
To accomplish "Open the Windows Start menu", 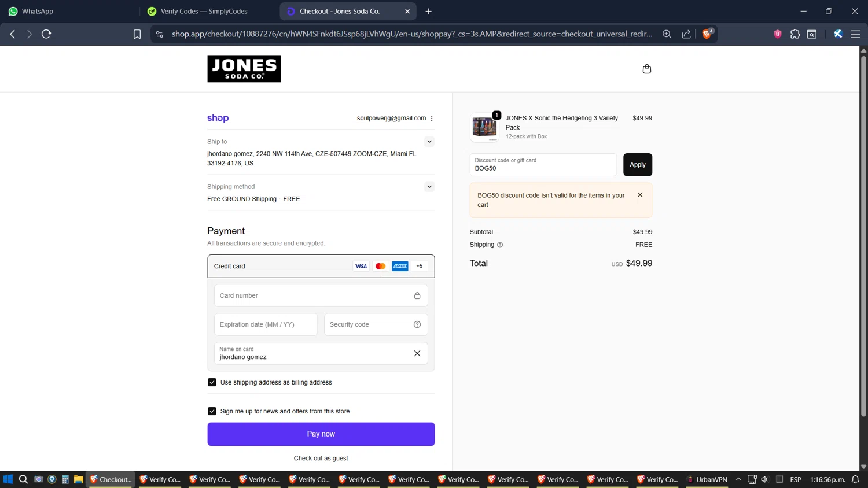I will [x=8, y=479].
